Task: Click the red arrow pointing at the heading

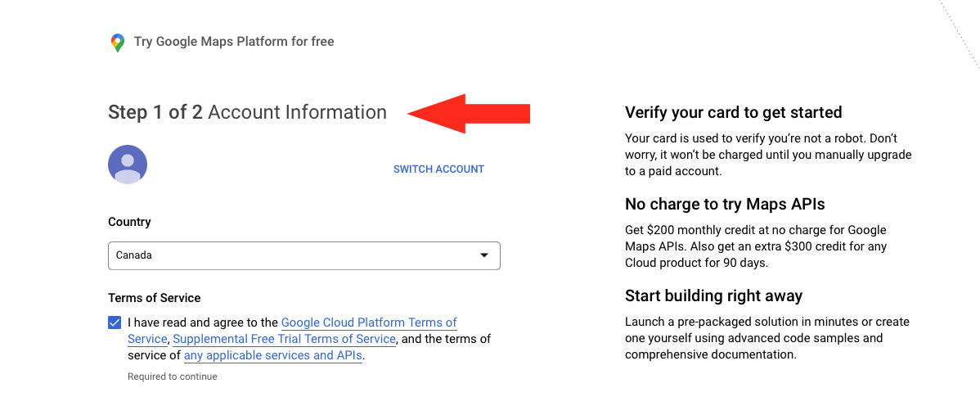Action: [469, 113]
